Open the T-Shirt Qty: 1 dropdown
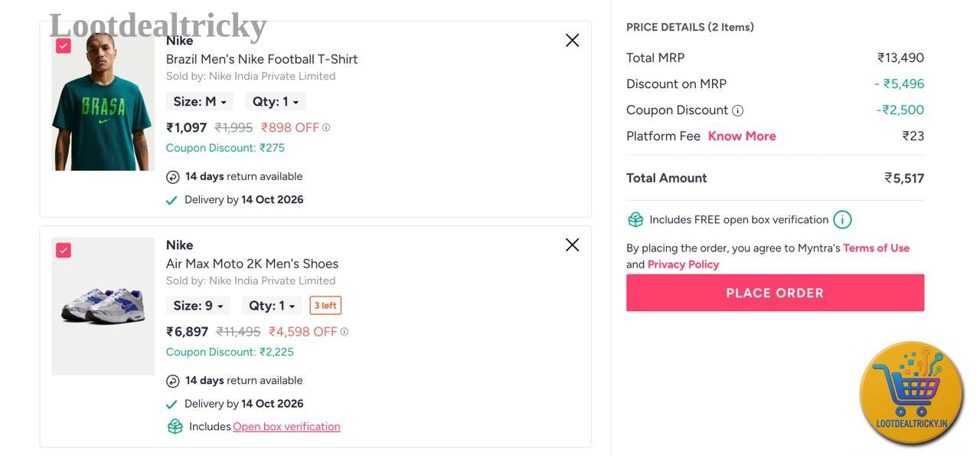 click(x=276, y=102)
